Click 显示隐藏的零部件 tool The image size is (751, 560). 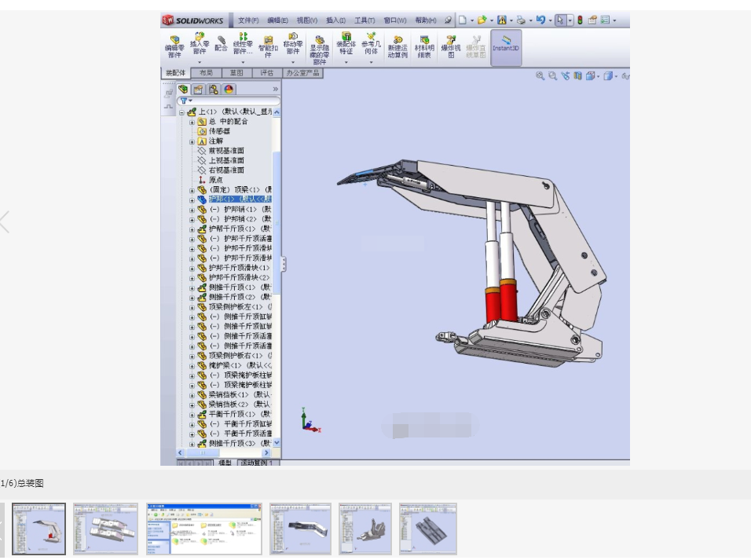coord(320,49)
